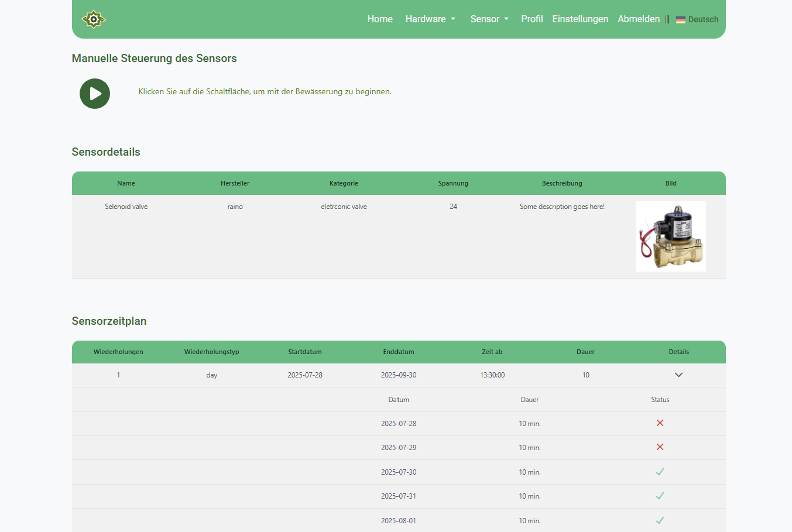The width and height of the screenshot is (792, 532).
Task: Click the green site logo icon
Action: point(93,19)
